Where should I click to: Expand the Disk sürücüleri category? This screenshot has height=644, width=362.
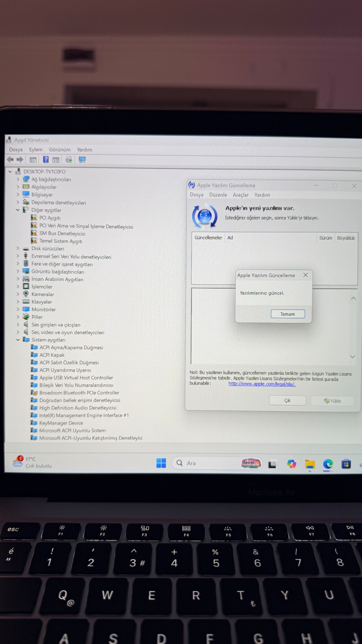pos(18,248)
